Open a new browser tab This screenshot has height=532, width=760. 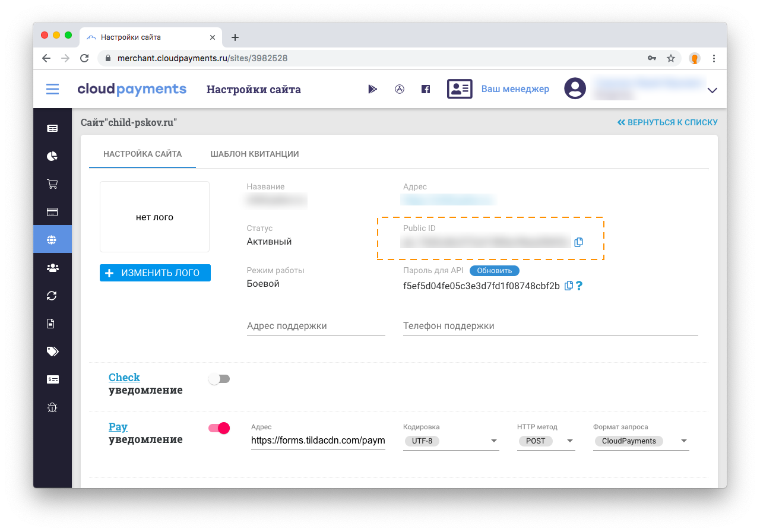point(235,37)
